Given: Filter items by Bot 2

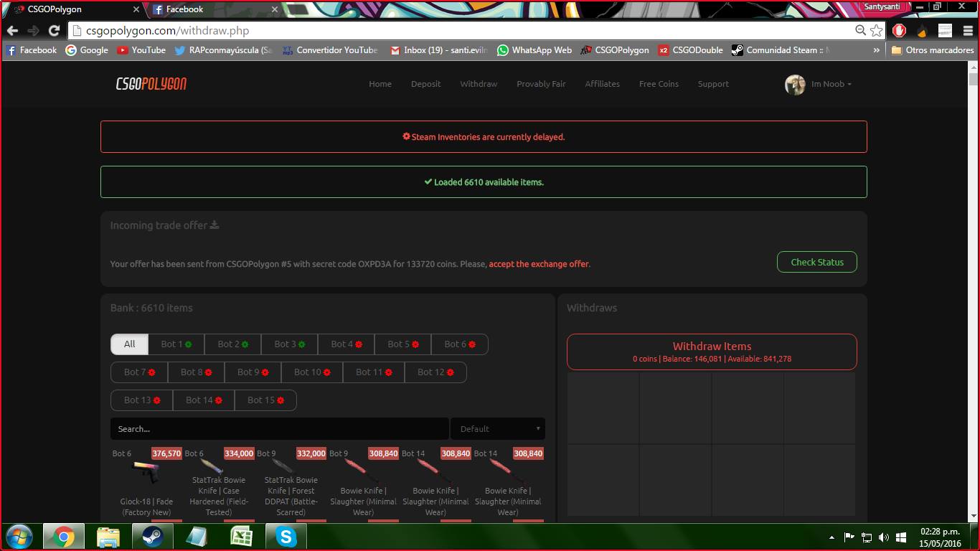Looking at the screenshot, I should (x=233, y=344).
